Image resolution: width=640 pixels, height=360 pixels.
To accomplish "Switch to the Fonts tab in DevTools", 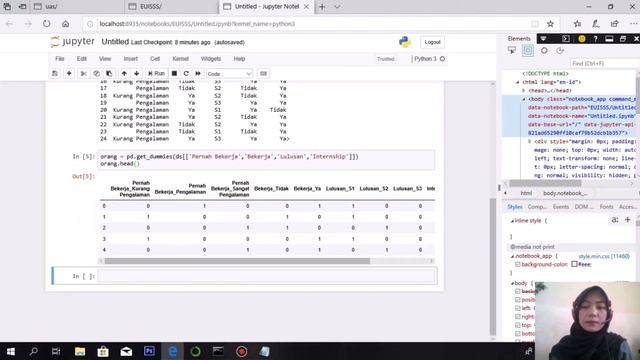I will tap(607, 207).
